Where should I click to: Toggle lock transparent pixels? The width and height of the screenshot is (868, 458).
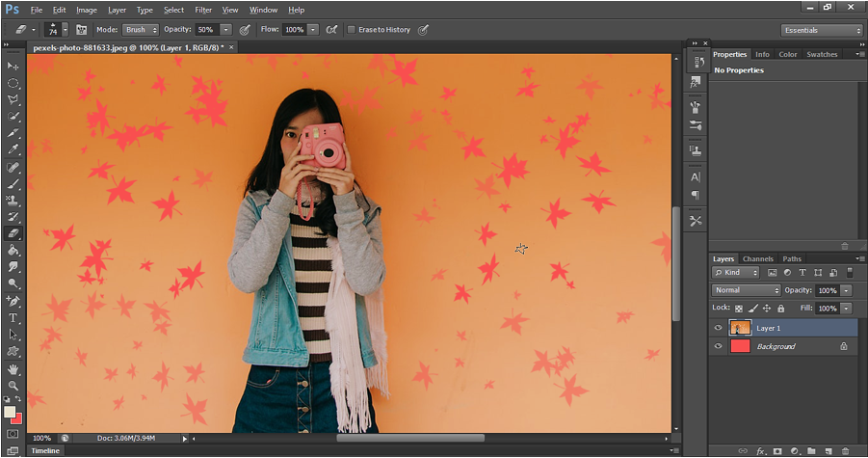coord(739,309)
